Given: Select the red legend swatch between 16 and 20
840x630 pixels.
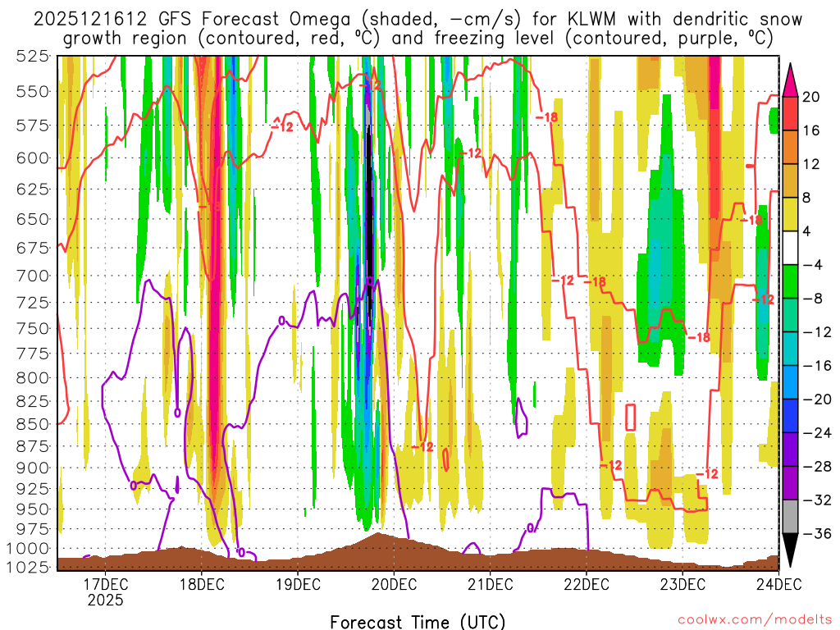Looking at the screenshot, I should pos(790,113).
